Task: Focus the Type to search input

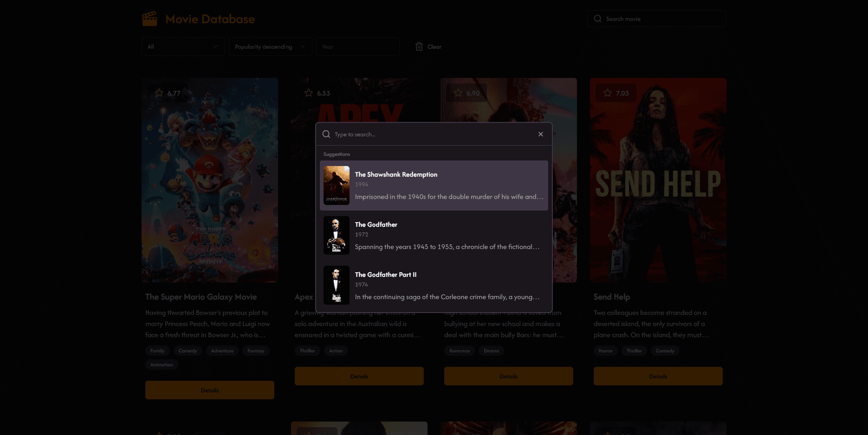Action: tap(433, 134)
